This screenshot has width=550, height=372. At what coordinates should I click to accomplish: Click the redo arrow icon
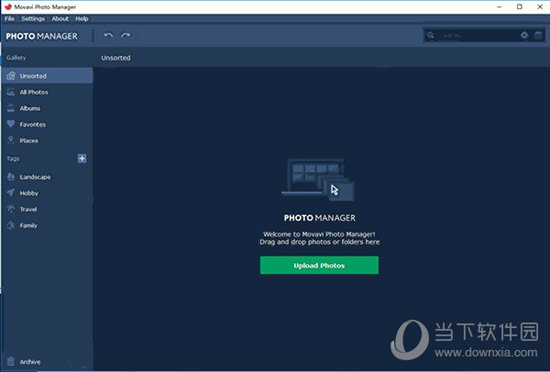[x=126, y=35]
